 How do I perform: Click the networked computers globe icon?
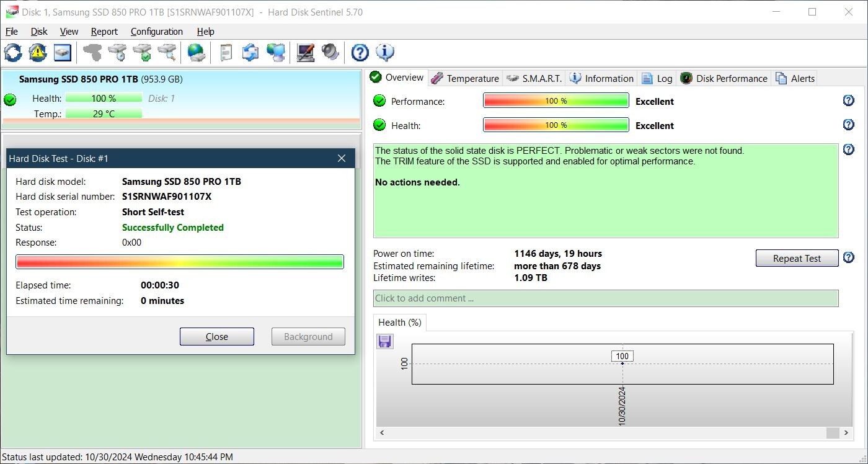pos(275,53)
